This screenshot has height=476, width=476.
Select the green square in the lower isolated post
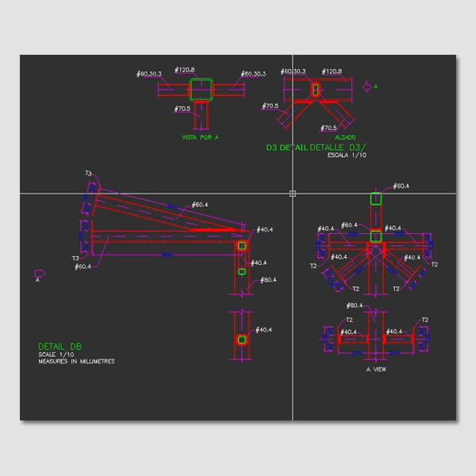coord(242,340)
